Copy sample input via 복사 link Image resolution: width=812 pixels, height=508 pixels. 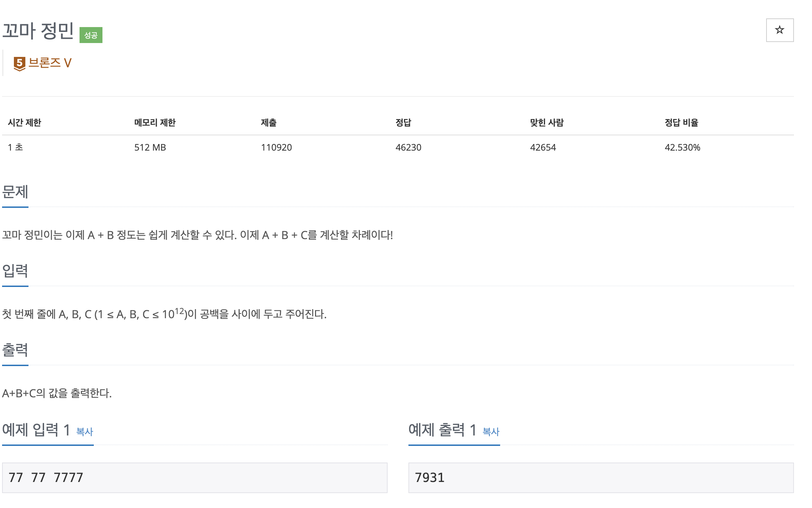[x=85, y=432]
